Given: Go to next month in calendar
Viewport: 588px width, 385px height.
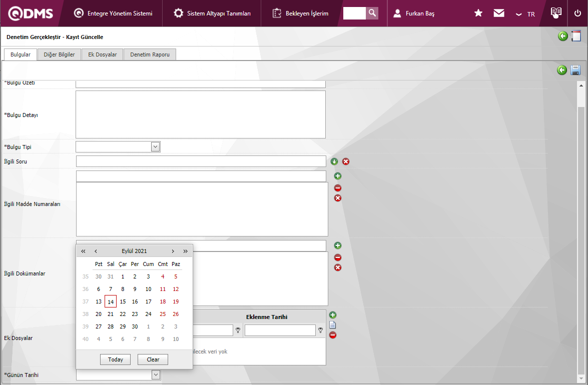Looking at the screenshot, I should point(173,251).
